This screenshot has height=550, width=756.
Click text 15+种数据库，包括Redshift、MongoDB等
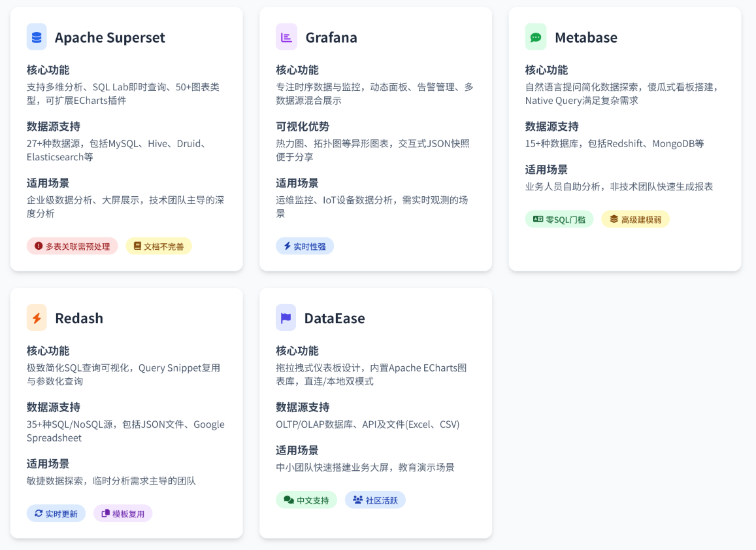(614, 143)
